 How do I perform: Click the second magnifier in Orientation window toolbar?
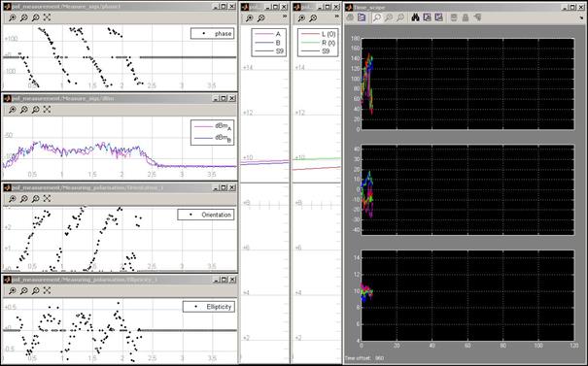pyautogui.click(x=23, y=199)
